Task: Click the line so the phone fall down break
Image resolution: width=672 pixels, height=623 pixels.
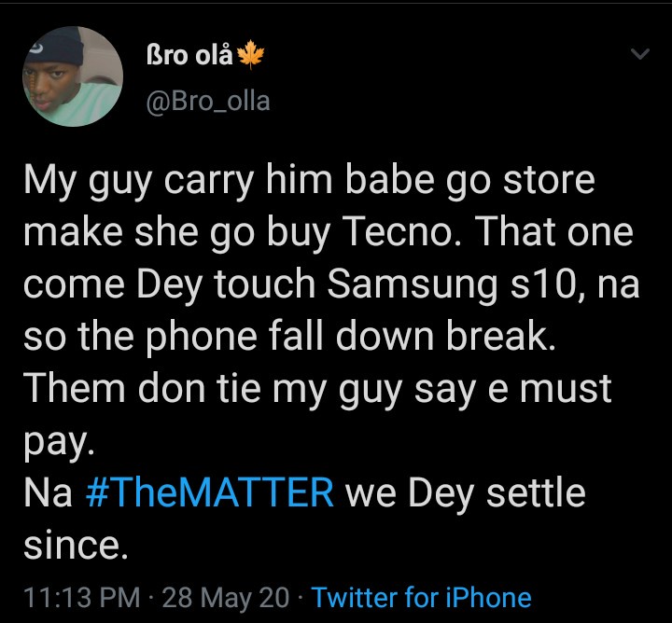Action: click(x=289, y=338)
